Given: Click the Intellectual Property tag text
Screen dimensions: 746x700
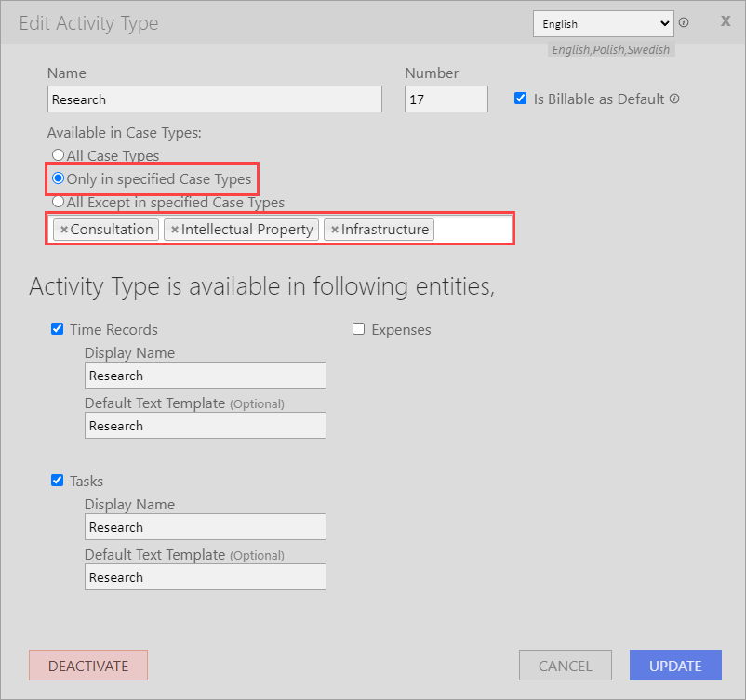Looking at the screenshot, I should click(x=247, y=230).
